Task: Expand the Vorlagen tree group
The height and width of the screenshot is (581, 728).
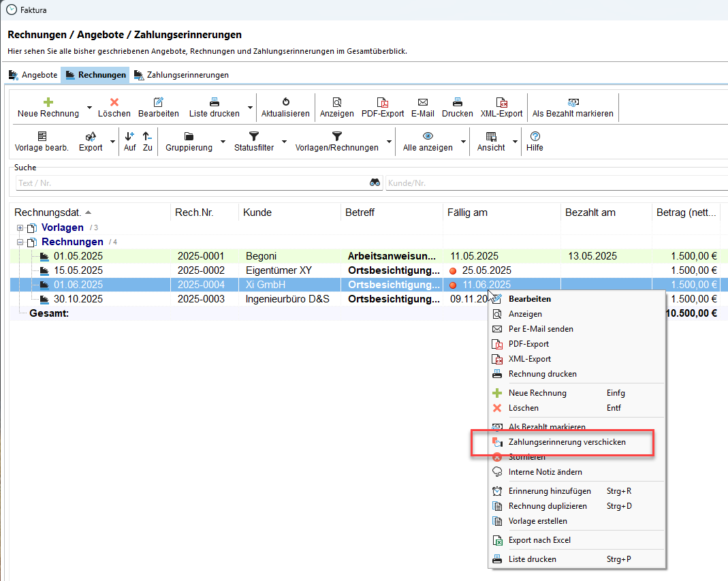Action: point(20,228)
